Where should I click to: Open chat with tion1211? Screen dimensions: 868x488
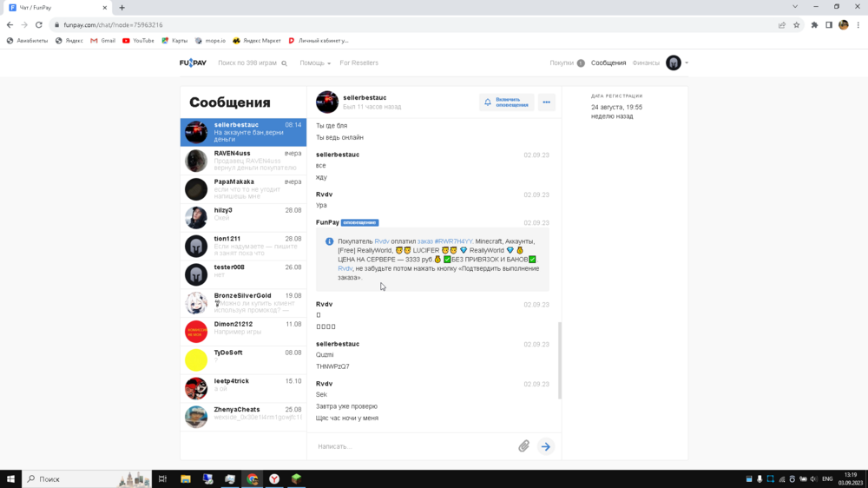(243, 246)
